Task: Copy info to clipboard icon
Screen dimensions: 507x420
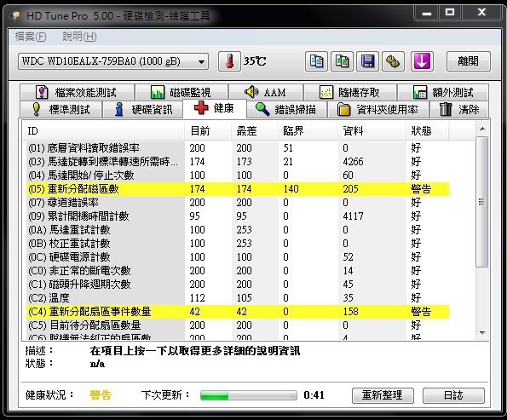Action: click(316, 61)
